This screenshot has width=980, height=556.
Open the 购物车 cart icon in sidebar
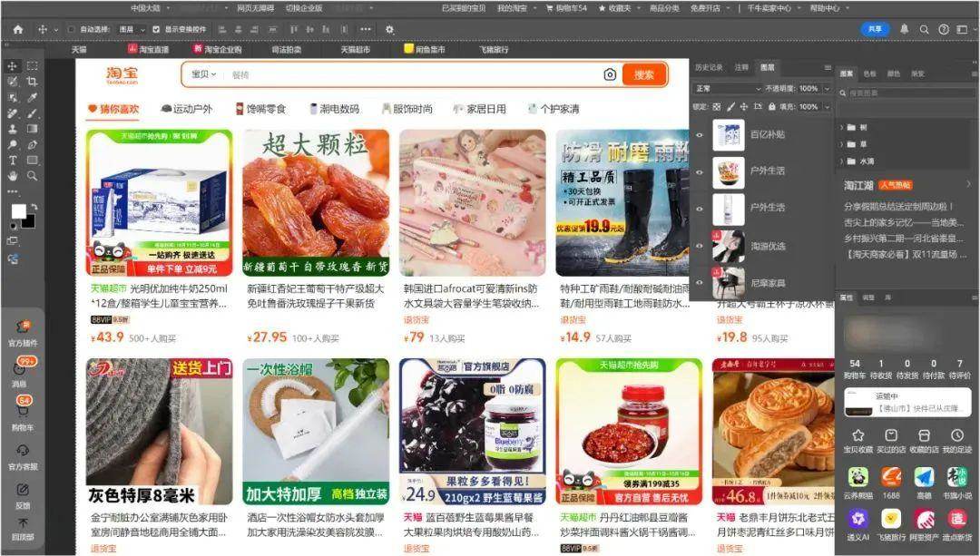point(23,413)
